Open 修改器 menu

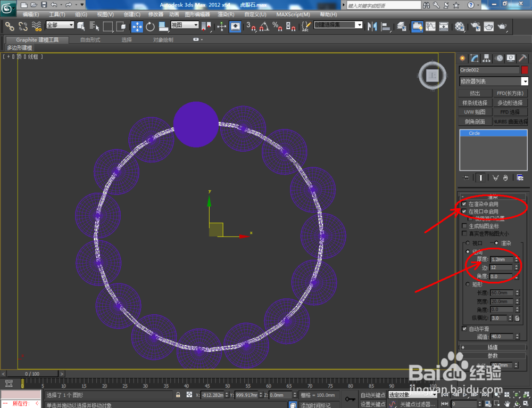[156, 14]
